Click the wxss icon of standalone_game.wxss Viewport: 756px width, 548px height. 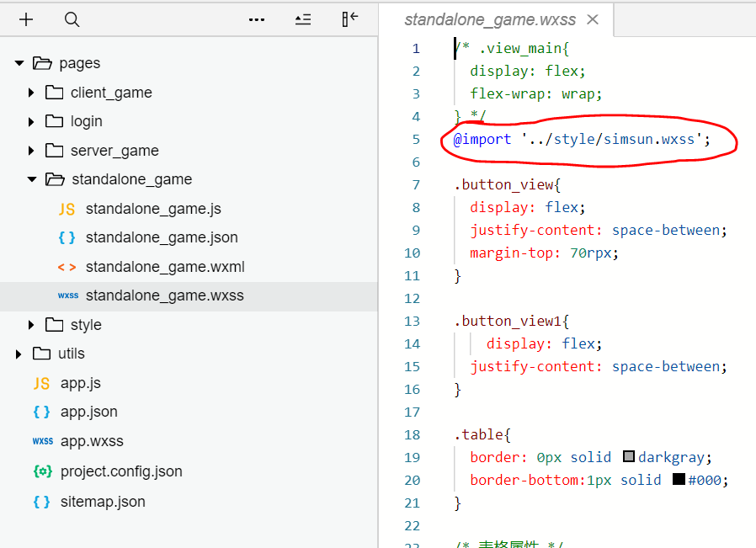tap(68, 295)
